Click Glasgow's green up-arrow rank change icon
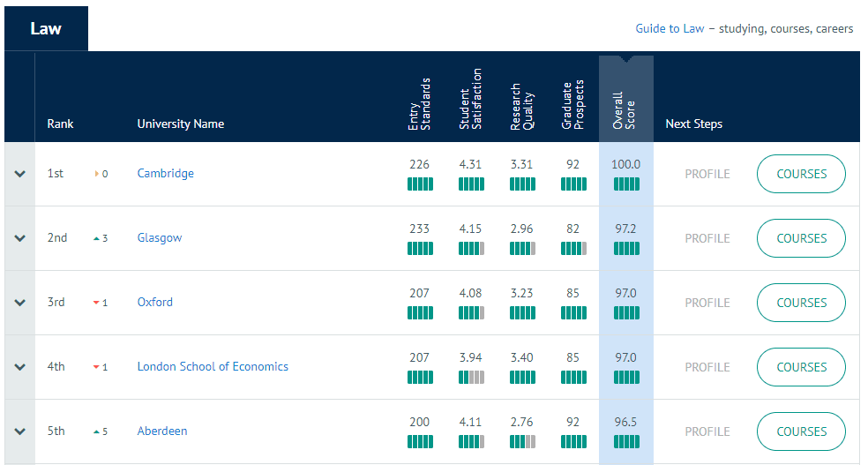The image size is (868, 465). click(x=96, y=238)
